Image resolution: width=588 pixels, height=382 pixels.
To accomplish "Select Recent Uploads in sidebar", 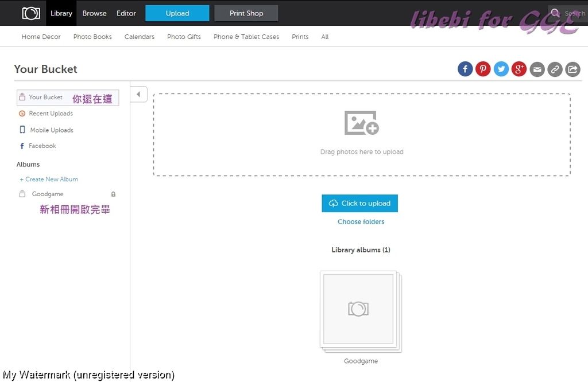I will (51, 114).
